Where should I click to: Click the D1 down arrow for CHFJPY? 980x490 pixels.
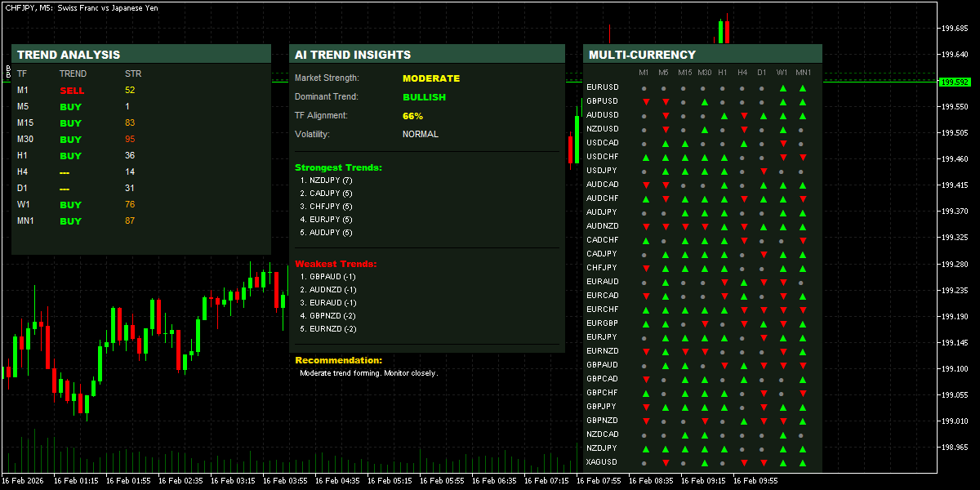click(x=761, y=267)
